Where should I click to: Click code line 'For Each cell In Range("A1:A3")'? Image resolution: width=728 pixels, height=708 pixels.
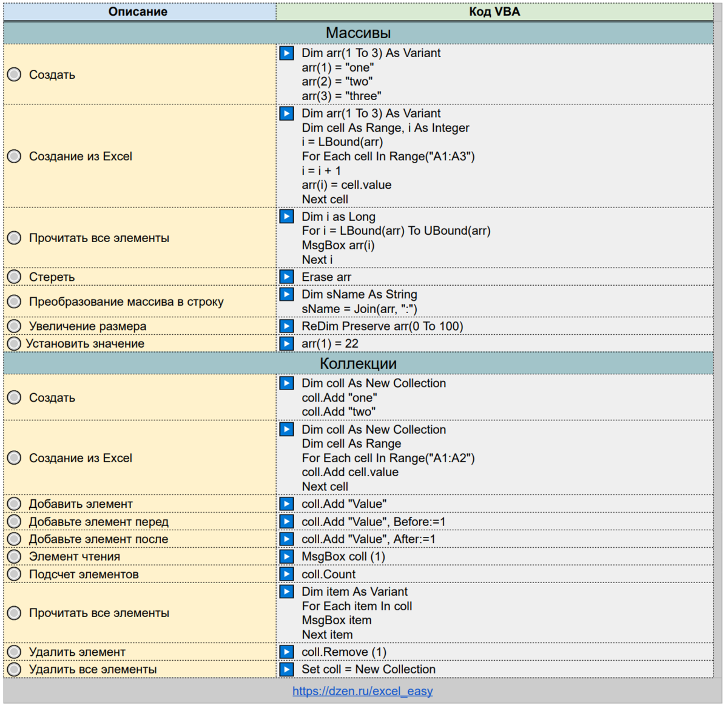[388, 156]
